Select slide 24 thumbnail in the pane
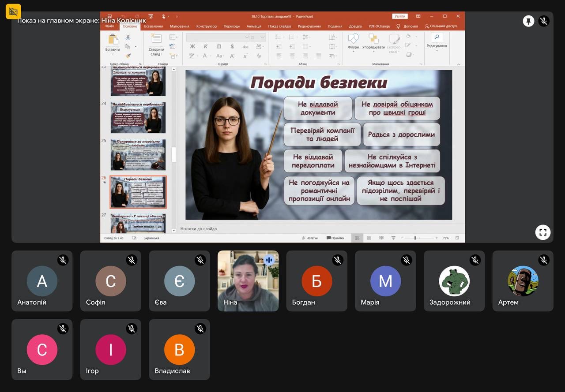Viewport: 565px width, 392px height. [138, 117]
